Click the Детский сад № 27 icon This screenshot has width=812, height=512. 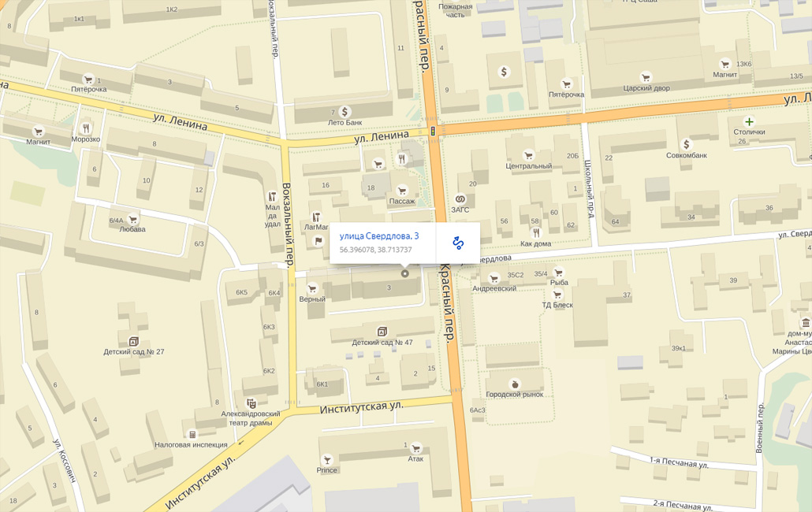coord(133,341)
